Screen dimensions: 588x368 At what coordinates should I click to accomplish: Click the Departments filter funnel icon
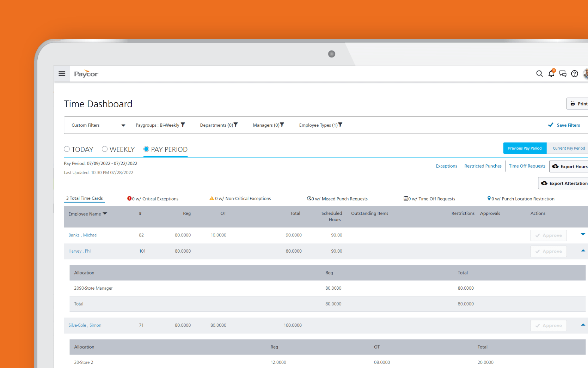point(235,125)
